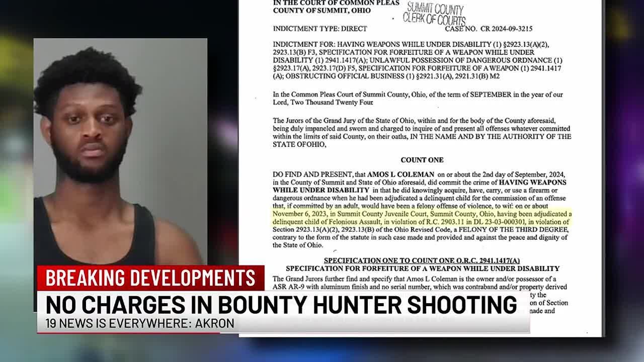This screenshot has height=362, width=644.
Task: Click the INDICTMENT TYPE: DIRECT line
Action: pyautogui.click(x=320, y=29)
